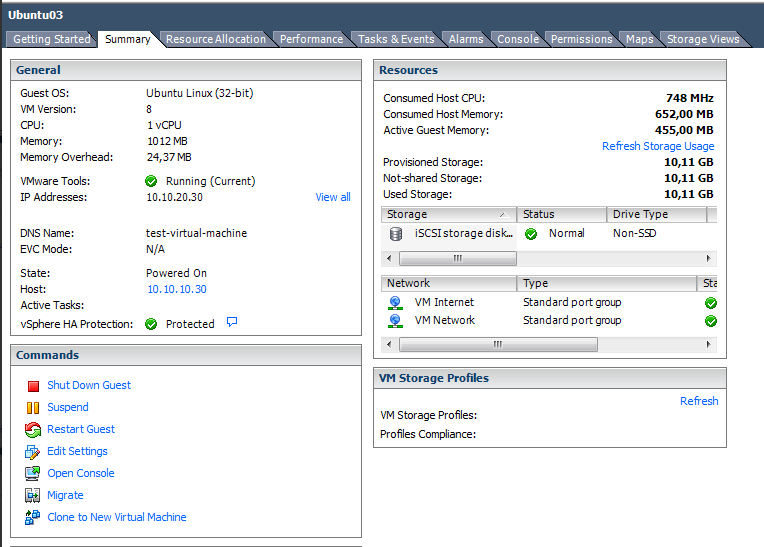
Task: Click the Ubuntu Linux (32-bit) guest OS value
Action: click(200, 93)
